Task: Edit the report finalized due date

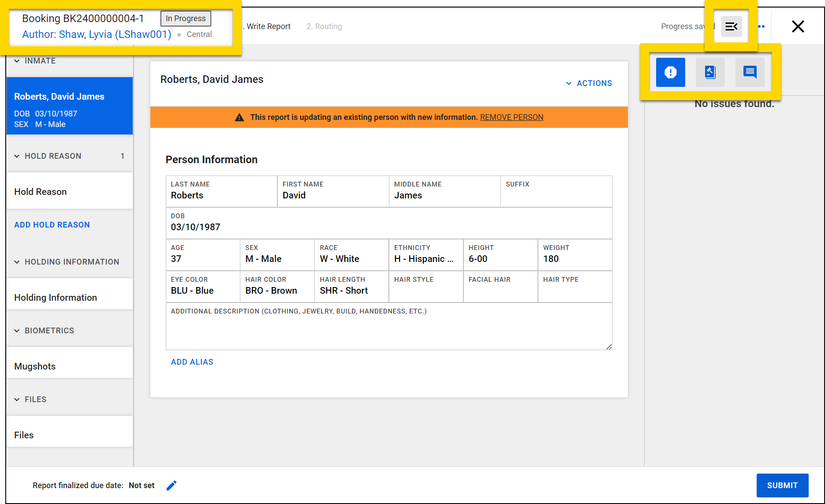Action: point(172,485)
